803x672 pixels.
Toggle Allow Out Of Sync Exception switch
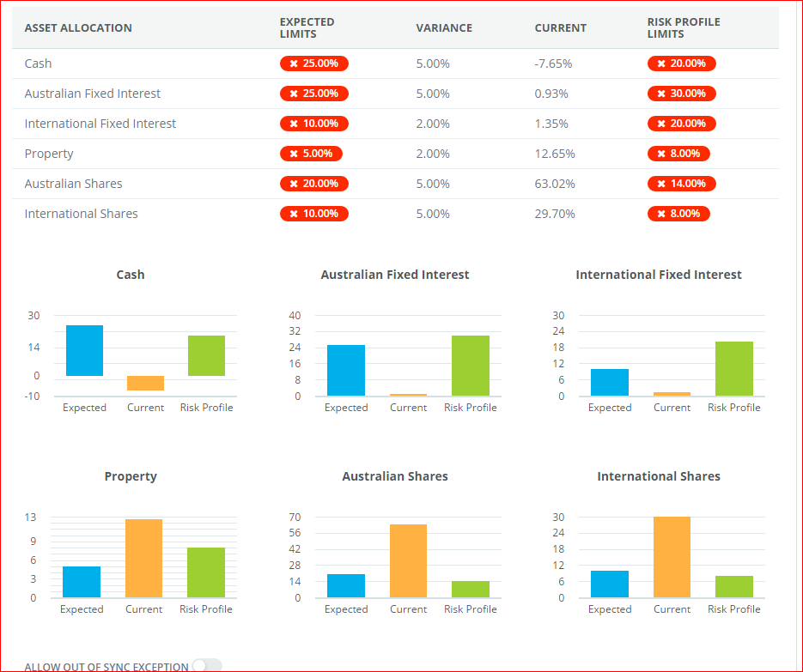pos(207,666)
